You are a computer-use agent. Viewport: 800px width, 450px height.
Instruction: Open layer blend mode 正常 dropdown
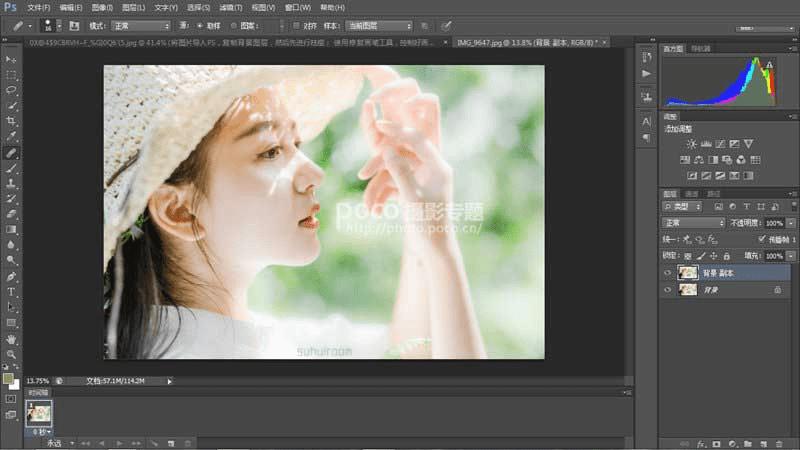tap(693, 223)
